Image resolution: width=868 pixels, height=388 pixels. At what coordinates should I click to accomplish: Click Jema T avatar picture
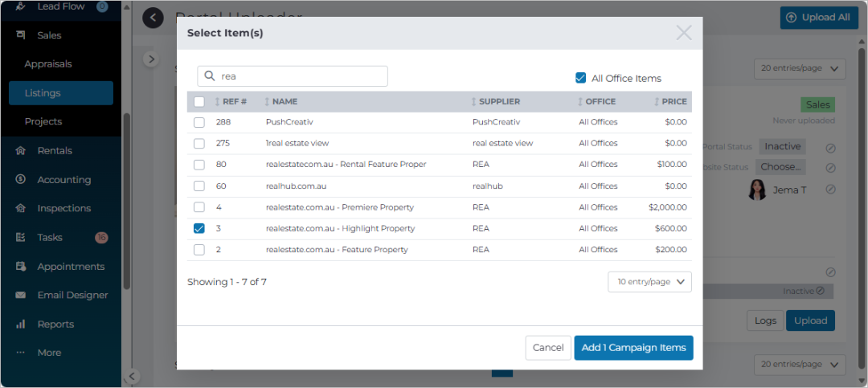(x=757, y=190)
